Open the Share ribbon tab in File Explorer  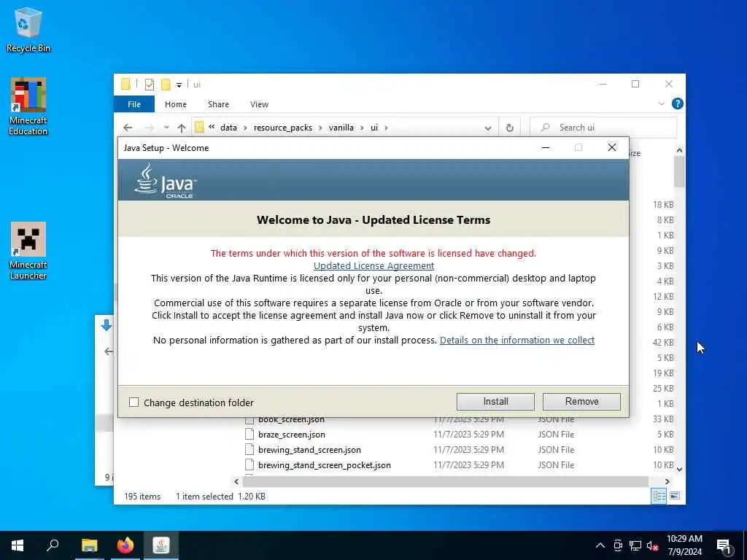click(x=218, y=104)
